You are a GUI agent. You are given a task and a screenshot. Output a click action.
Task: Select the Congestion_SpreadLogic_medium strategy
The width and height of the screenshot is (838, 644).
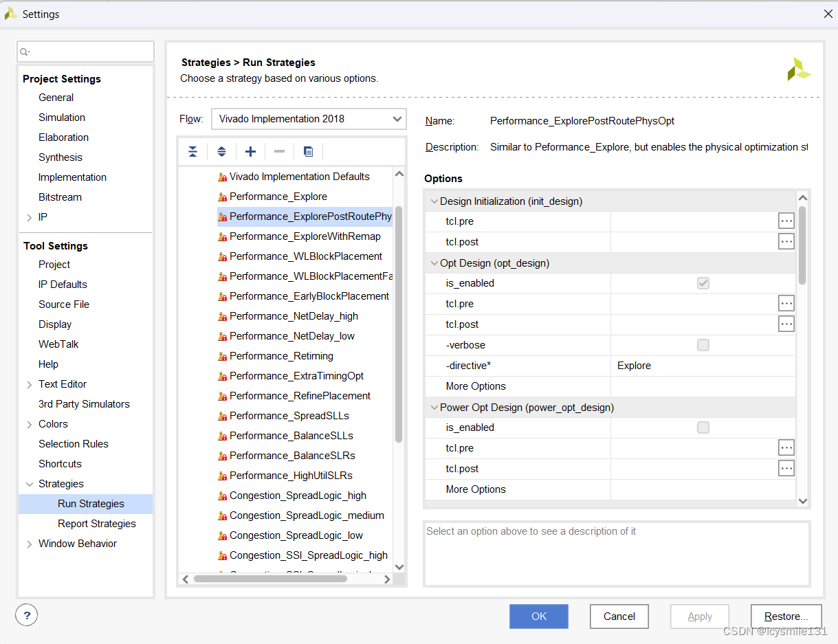coord(307,515)
